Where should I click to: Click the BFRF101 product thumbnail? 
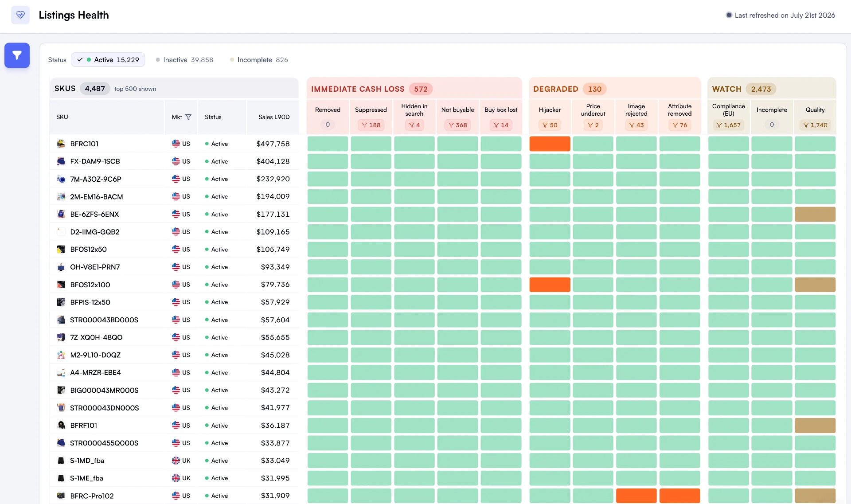(61, 426)
